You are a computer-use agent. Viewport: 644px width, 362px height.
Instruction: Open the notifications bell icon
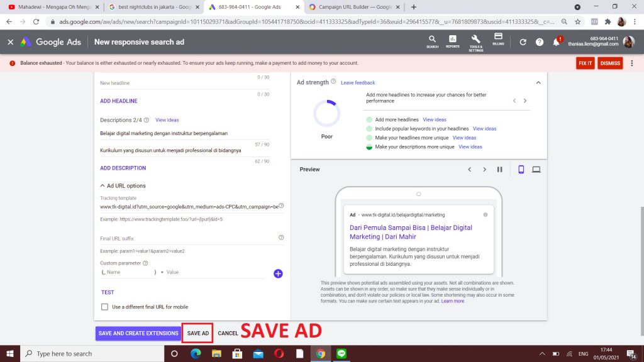556,42
